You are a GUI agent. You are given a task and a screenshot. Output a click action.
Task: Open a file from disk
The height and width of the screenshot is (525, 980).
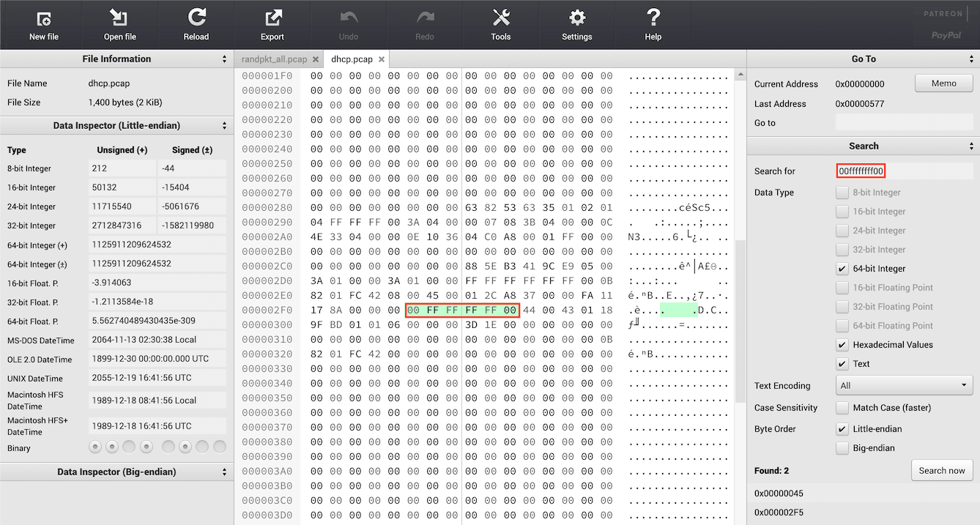click(119, 24)
